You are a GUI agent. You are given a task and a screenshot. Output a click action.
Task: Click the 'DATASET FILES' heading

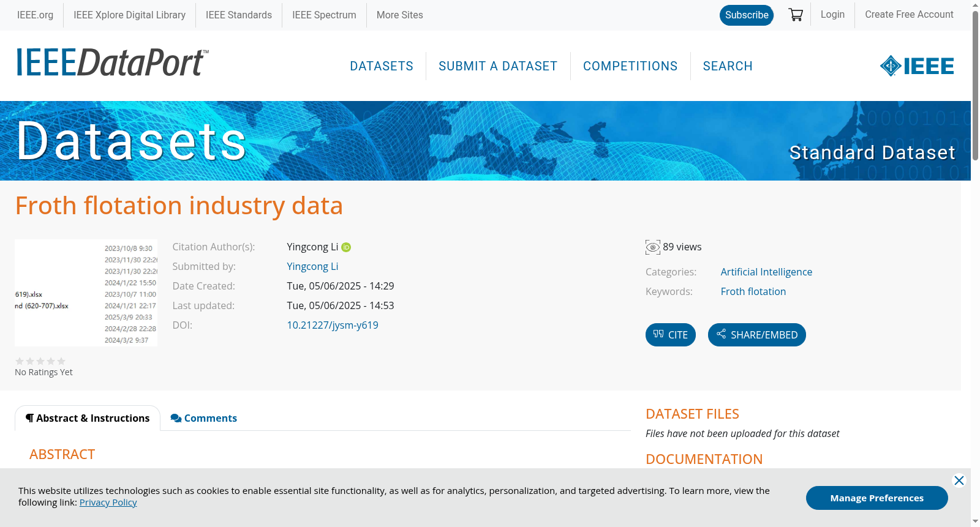692,414
